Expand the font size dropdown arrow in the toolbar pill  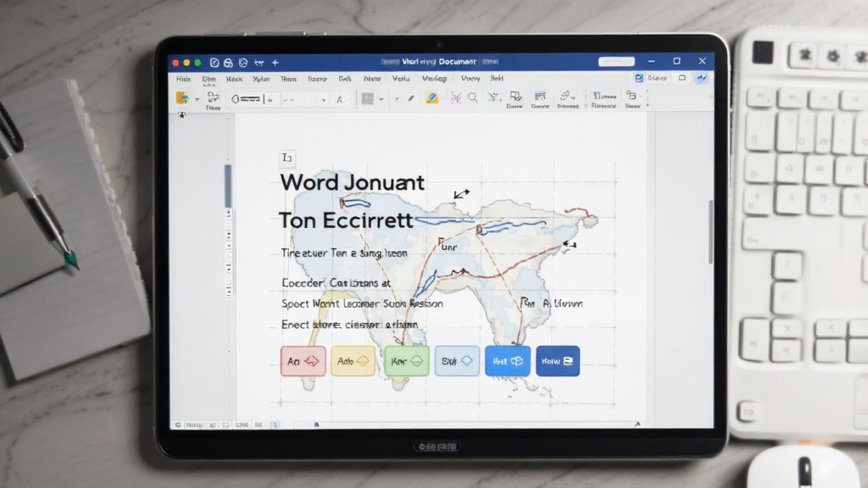tap(324, 100)
